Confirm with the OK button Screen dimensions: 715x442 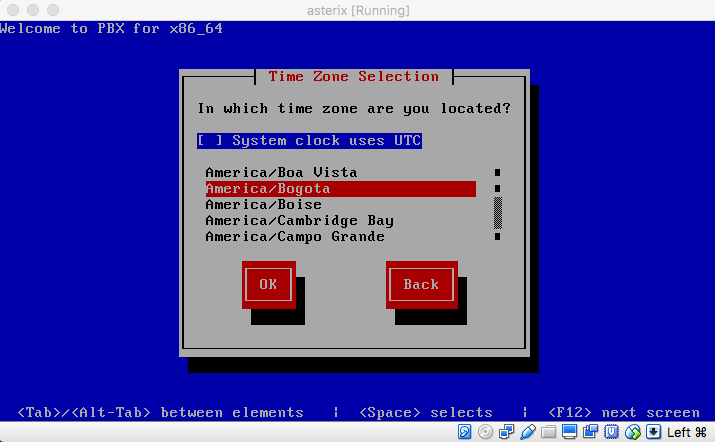tap(269, 285)
